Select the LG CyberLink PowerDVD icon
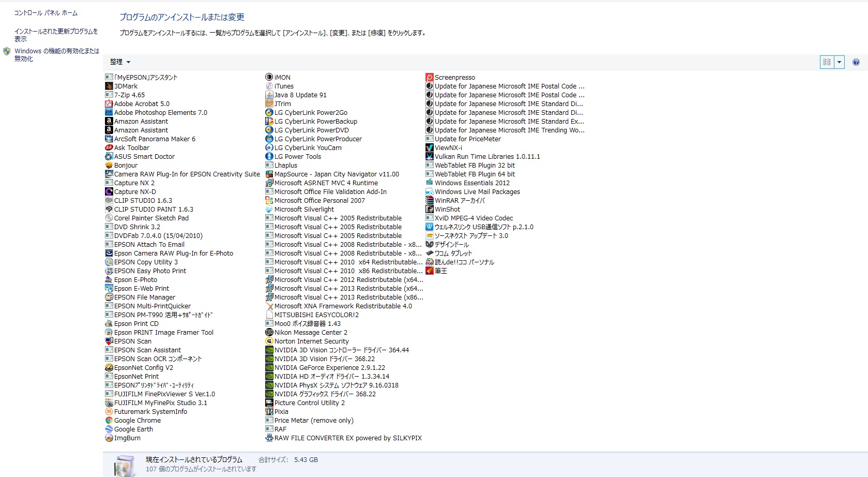868x477 pixels. click(269, 130)
